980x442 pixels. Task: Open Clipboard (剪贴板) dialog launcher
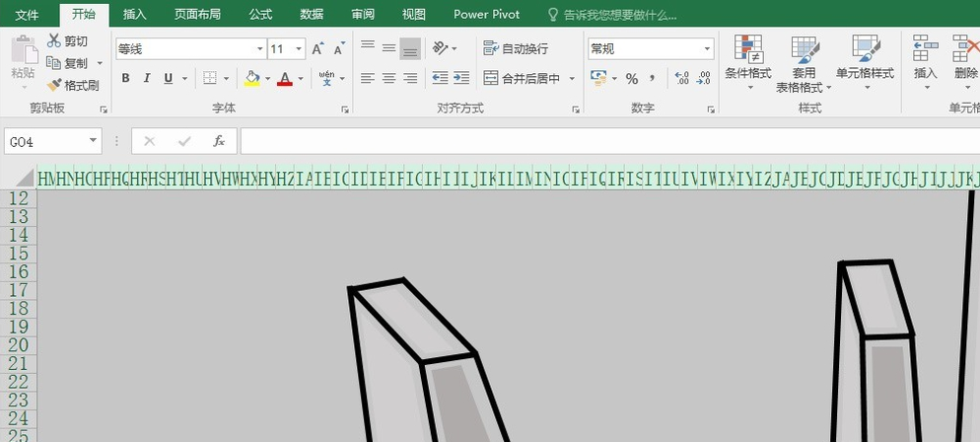coord(104,110)
